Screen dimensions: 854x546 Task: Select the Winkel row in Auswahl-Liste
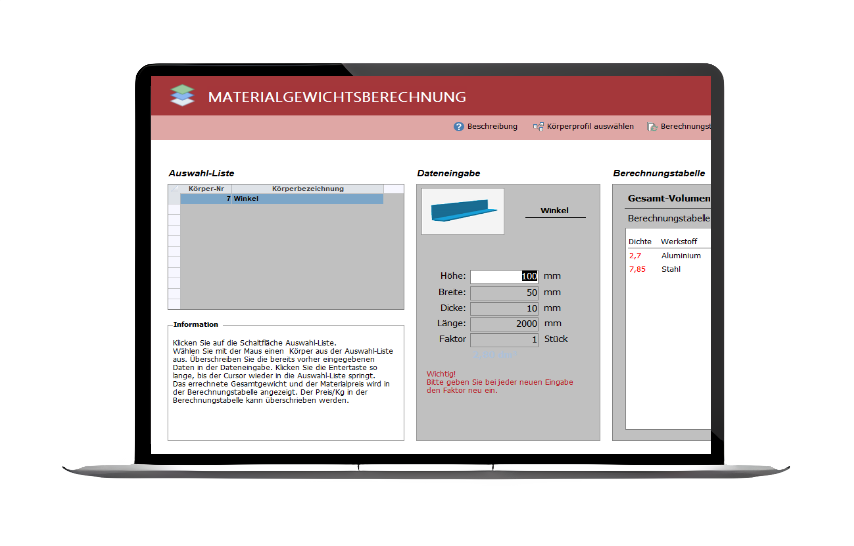(x=281, y=199)
